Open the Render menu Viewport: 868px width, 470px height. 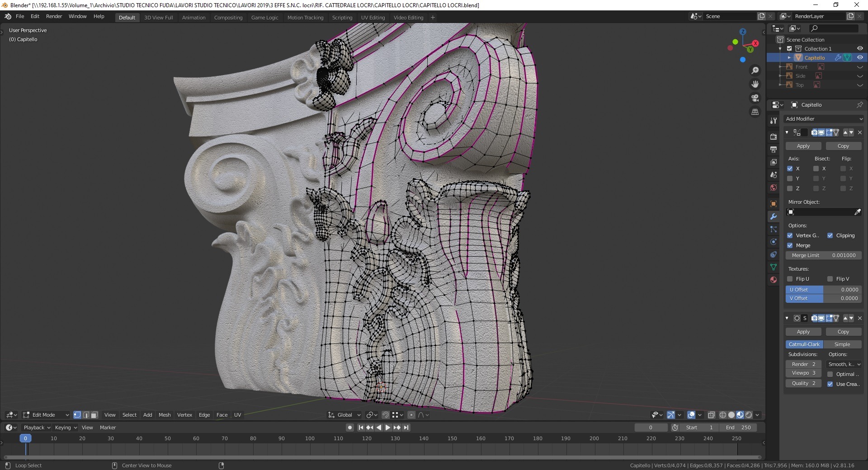click(54, 16)
